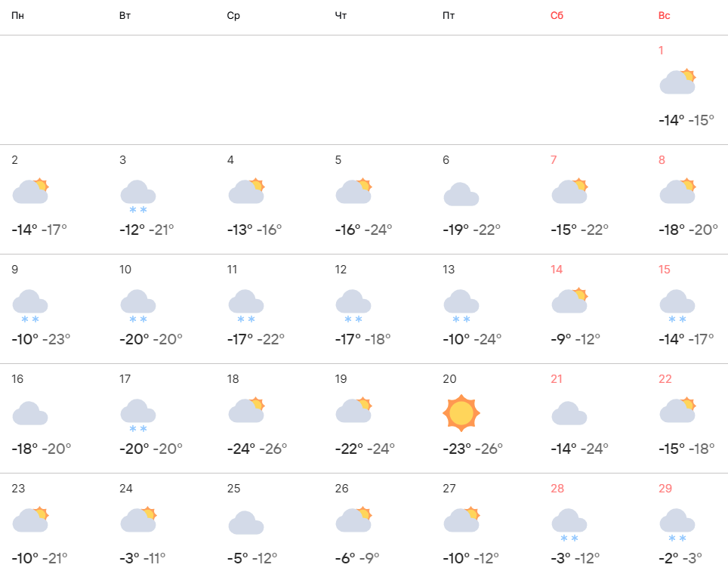Screen dimensions: 728x580
Task: Click the partly cloudy icon on day 1
Action: 677,82
